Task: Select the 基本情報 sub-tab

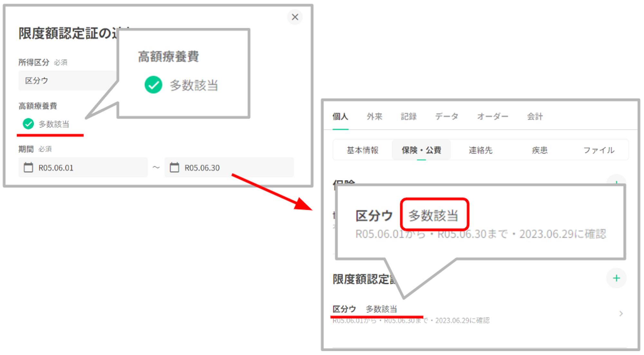Action: pyautogui.click(x=362, y=150)
